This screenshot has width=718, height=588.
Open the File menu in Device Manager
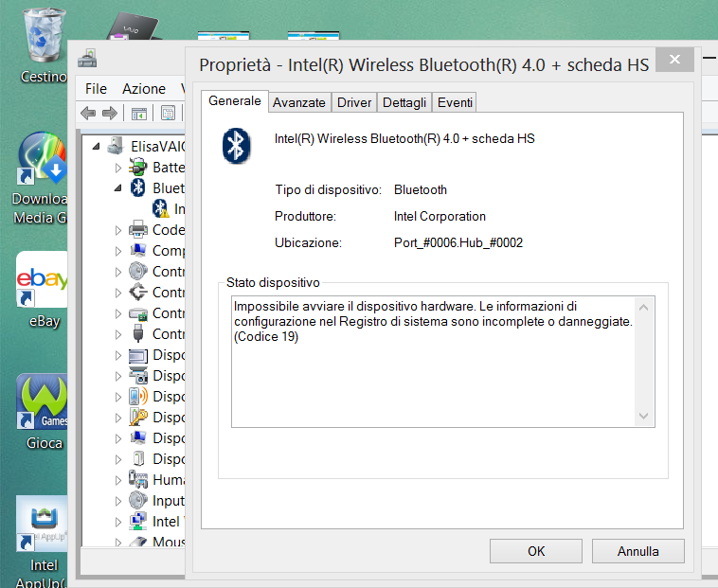96,89
